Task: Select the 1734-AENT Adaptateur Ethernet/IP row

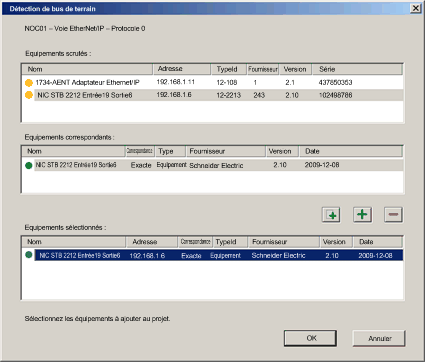Action: click(x=212, y=82)
